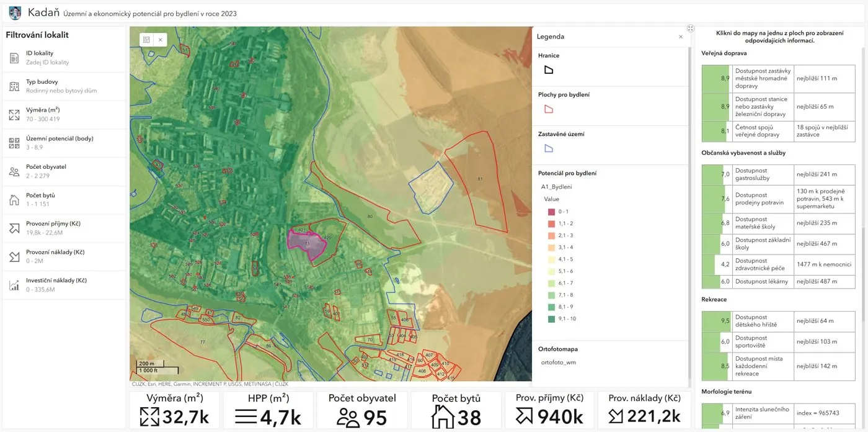Image resolution: width=868 pixels, height=432 pixels.
Task: Close the Legenda panel
Action: 680,37
